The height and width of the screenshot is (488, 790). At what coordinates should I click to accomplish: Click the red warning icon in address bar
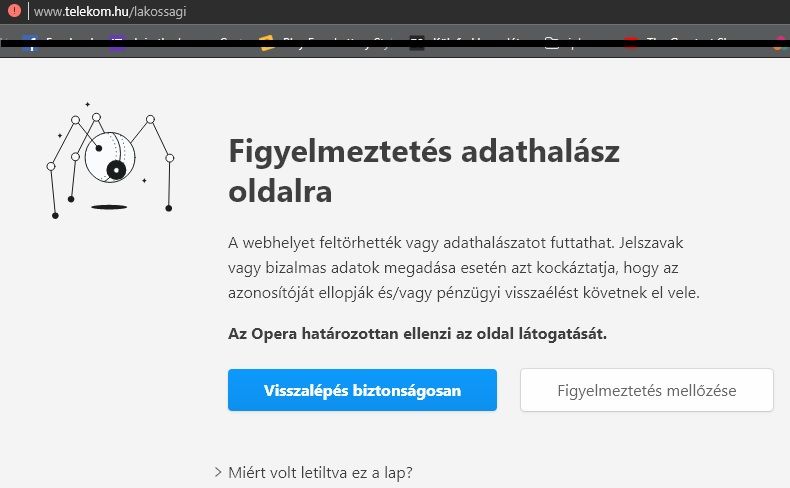(x=14, y=10)
